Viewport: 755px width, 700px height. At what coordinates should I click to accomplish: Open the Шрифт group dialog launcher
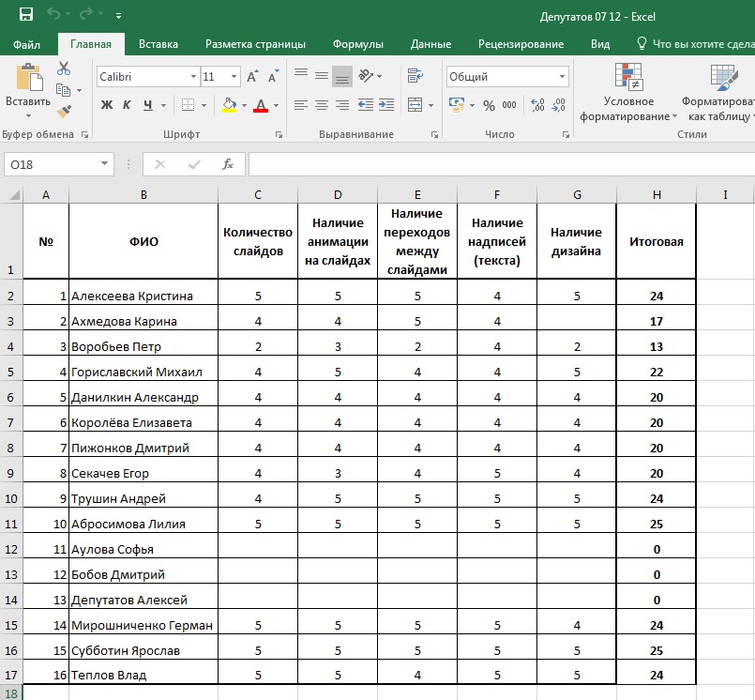click(279, 135)
